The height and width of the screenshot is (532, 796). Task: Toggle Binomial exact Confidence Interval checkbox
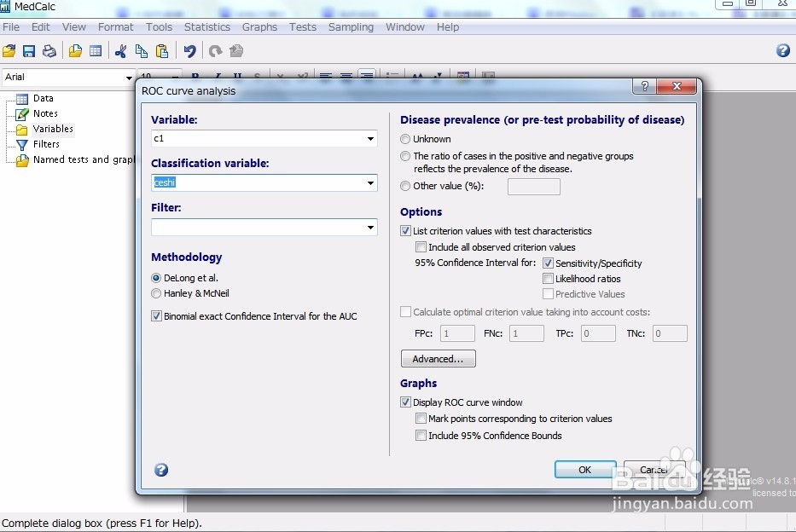coord(156,316)
